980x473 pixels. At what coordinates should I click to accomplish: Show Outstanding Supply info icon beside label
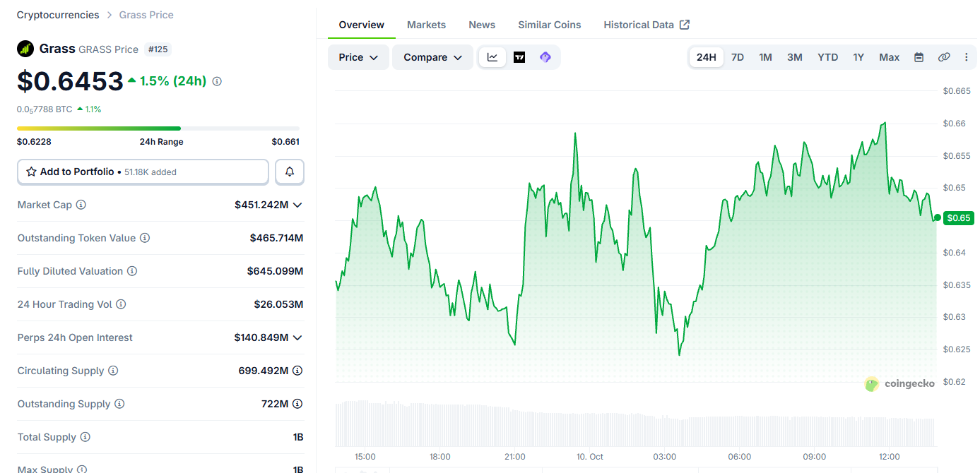point(119,404)
